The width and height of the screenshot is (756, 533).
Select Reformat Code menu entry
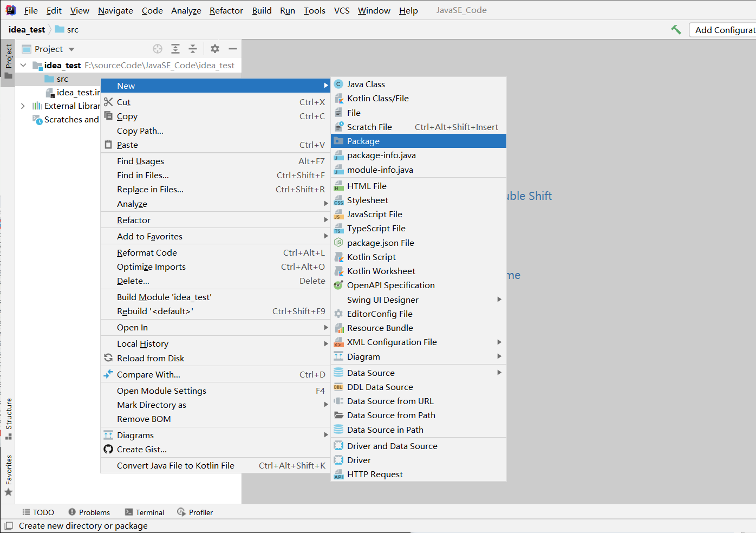tap(216, 252)
